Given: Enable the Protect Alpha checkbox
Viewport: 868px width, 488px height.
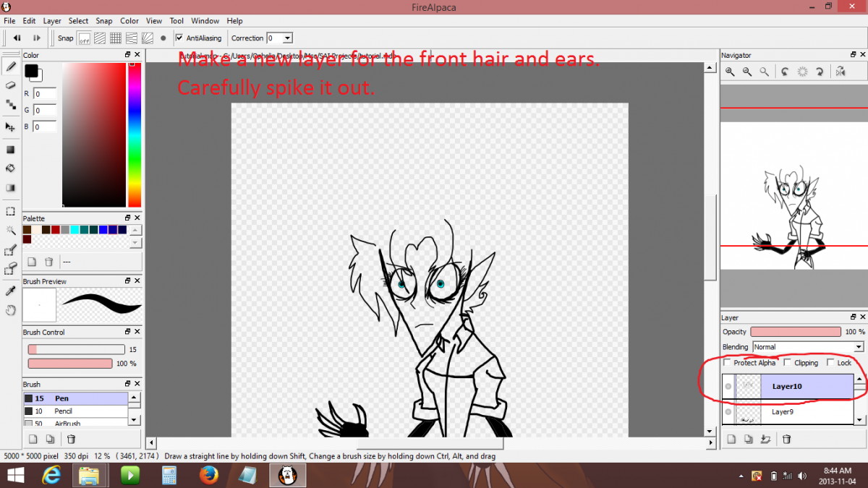Looking at the screenshot, I should point(727,363).
